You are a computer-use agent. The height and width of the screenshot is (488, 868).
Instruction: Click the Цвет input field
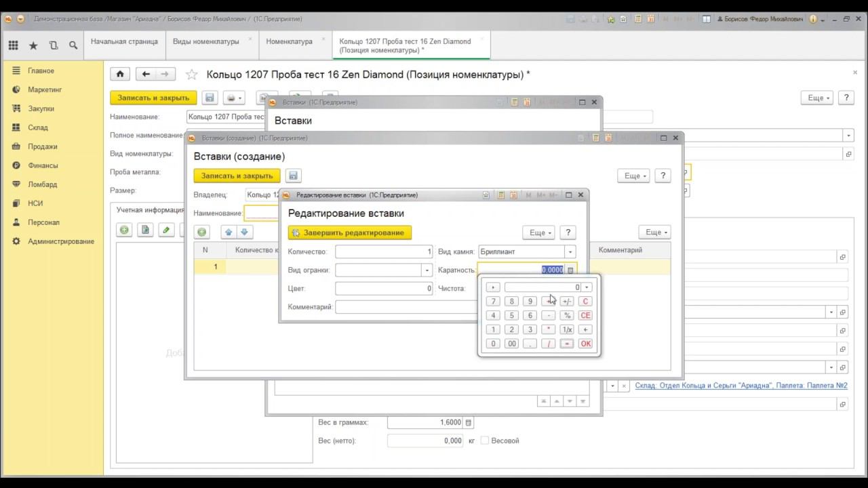coord(384,288)
